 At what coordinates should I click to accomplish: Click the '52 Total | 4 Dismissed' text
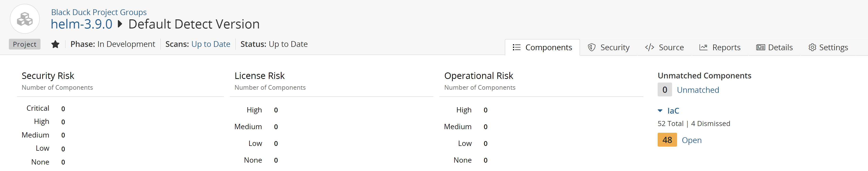click(694, 124)
